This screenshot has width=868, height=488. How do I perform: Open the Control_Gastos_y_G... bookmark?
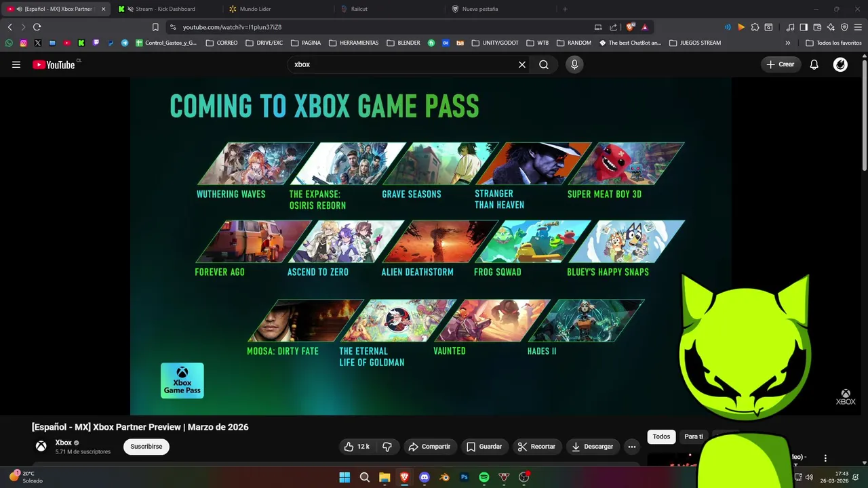166,43
